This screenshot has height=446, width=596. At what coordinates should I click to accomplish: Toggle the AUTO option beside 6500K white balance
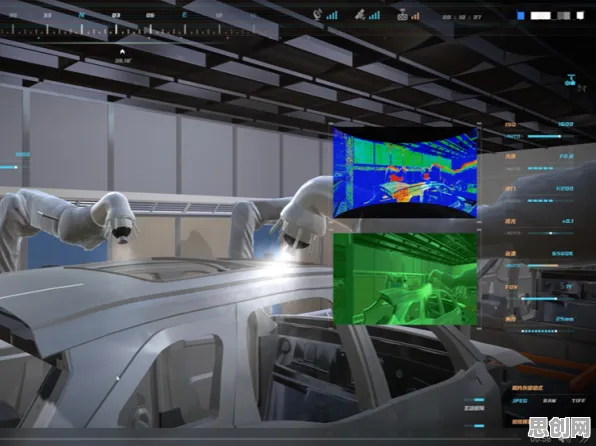513,266
